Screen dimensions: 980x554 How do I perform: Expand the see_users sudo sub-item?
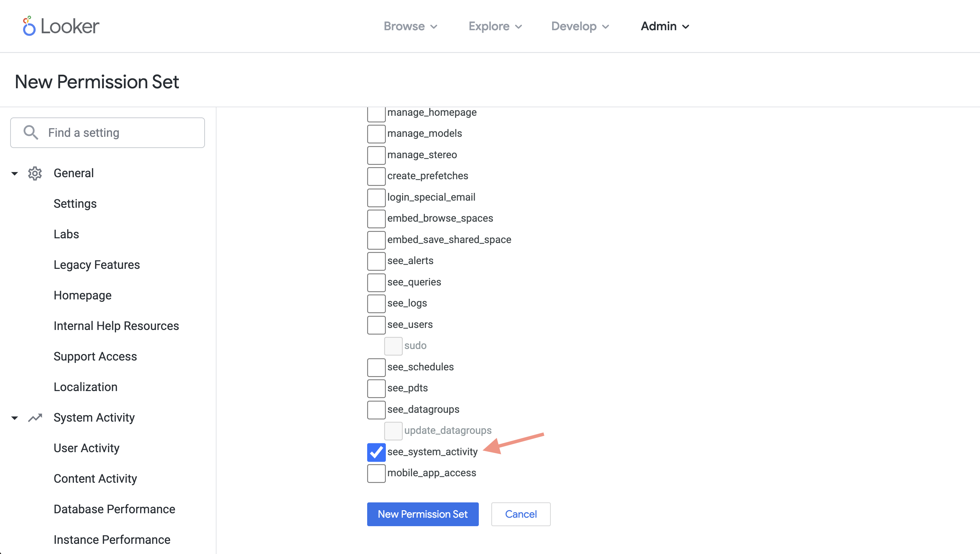(393, 345)
